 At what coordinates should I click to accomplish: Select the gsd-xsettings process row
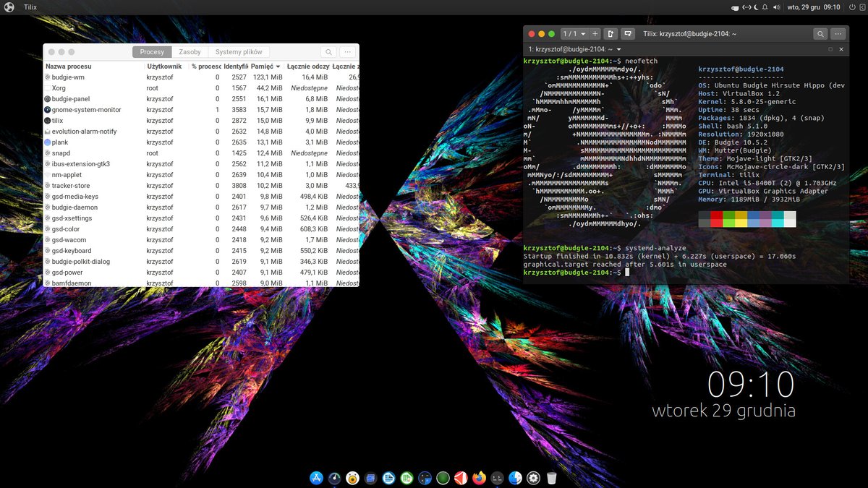[201, 218]
